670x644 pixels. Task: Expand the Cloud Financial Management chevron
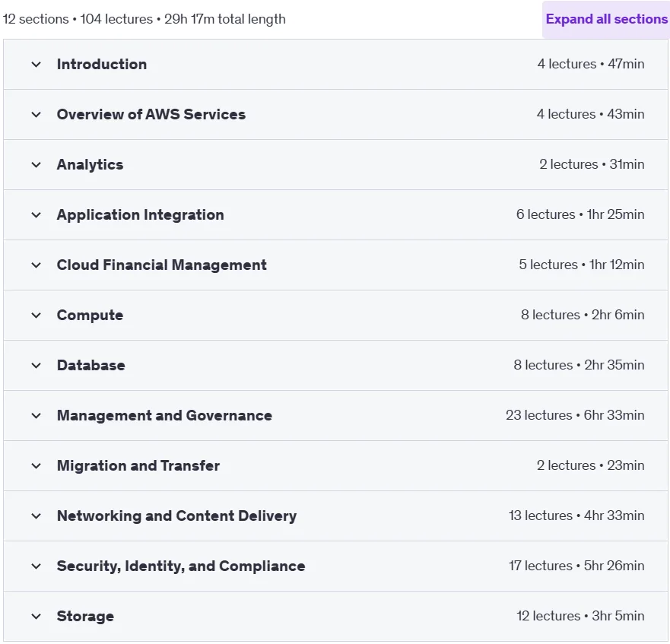coord(37,265)
